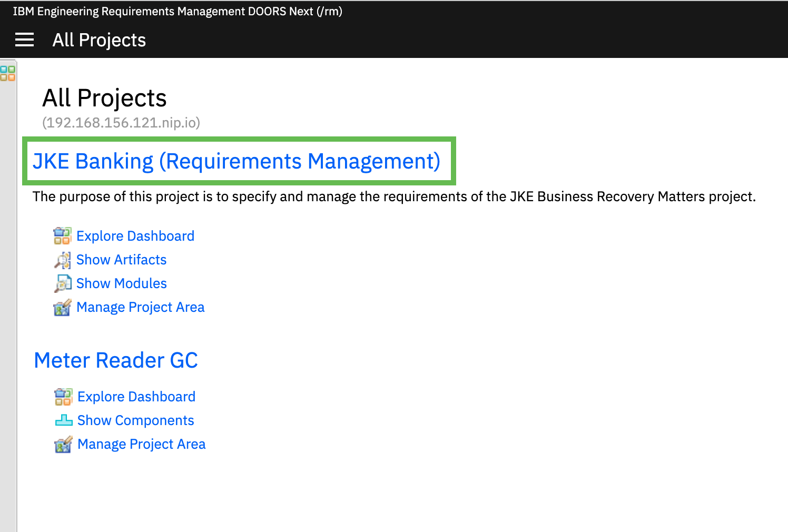
Task: Click the JKE project purpose description text
Action: 394,197
